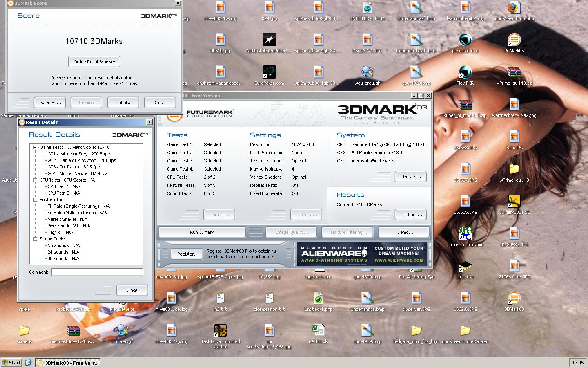Click the 3DMark03 taskbar button
Screen dimensions: 588x368
point(68,363)
